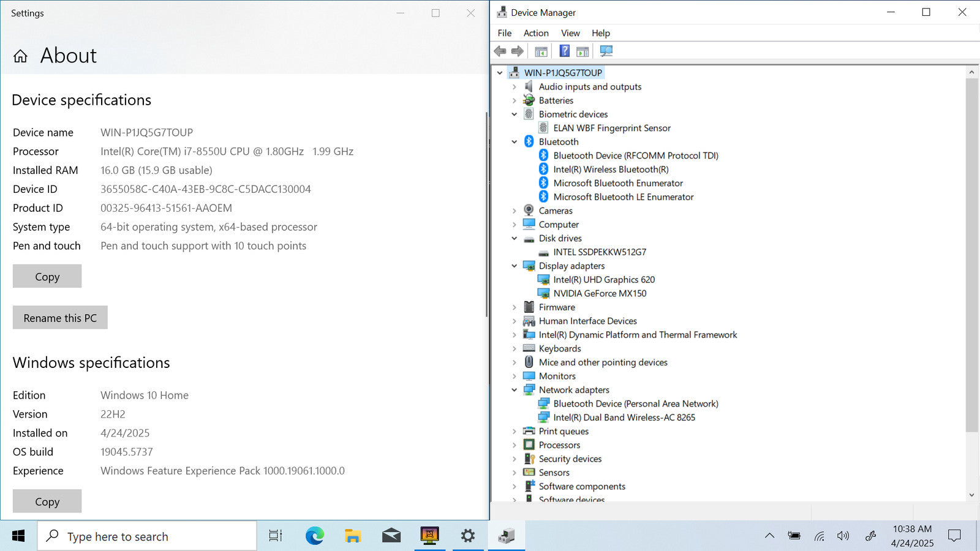Select the Monitors category label

tap(557, 376)
